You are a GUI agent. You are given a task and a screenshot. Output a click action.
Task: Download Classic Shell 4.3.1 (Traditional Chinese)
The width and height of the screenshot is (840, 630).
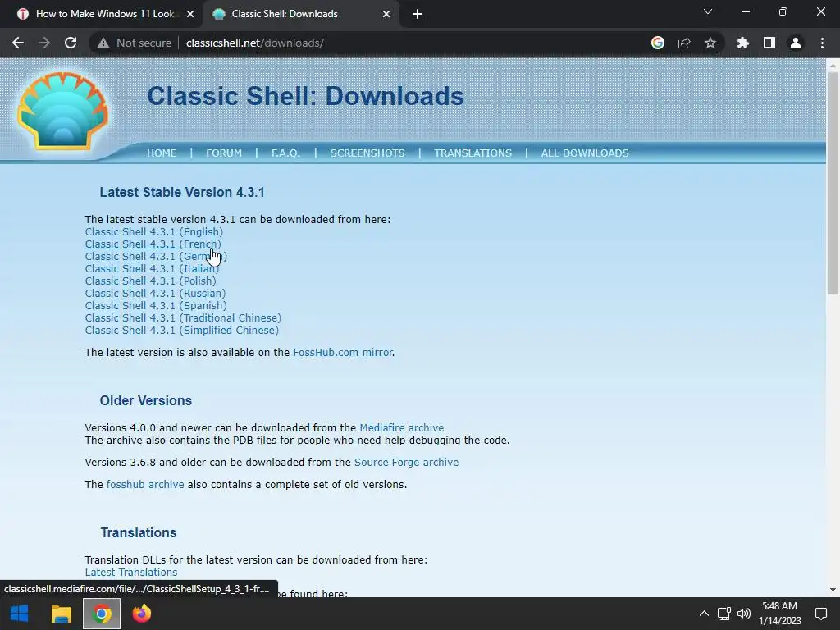(183, 318)
